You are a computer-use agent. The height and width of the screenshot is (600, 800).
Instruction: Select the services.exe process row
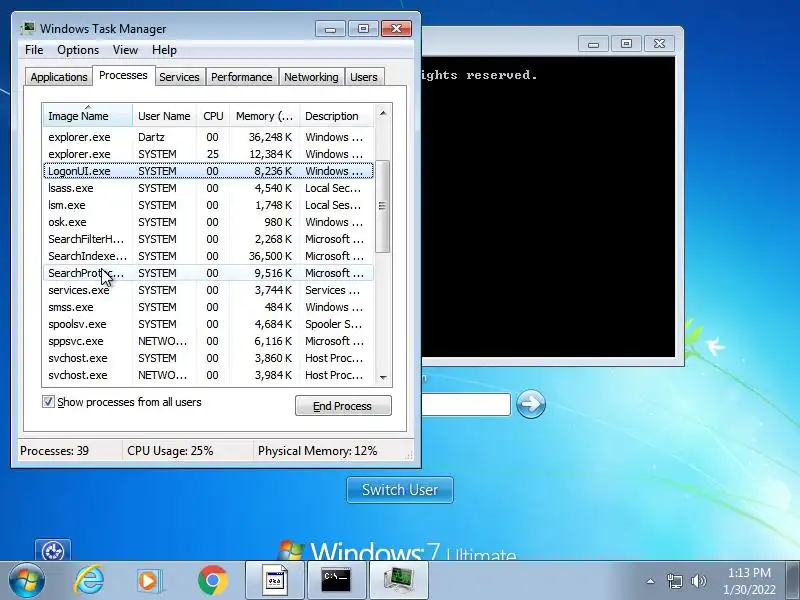[x=208, y=290]
